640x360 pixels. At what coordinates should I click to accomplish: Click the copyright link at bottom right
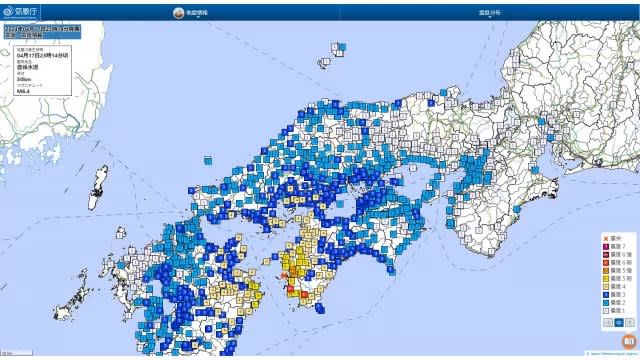click(612, 353)
